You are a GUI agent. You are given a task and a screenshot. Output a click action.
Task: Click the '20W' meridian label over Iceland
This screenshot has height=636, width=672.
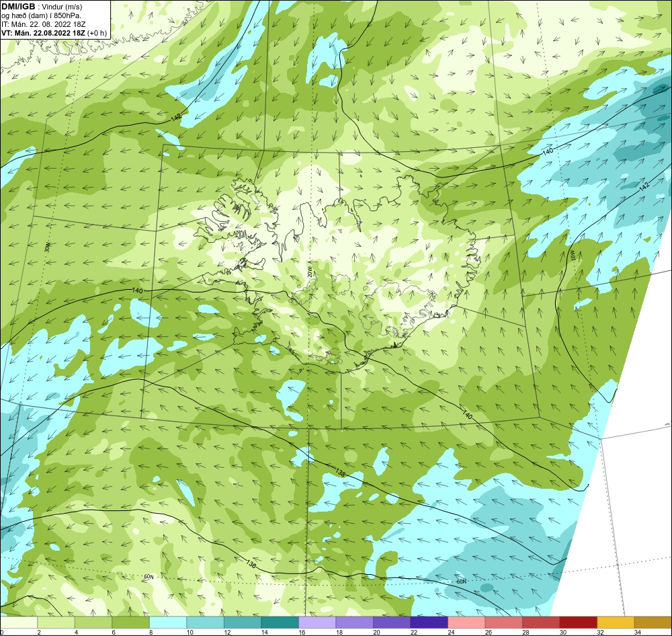309,272
